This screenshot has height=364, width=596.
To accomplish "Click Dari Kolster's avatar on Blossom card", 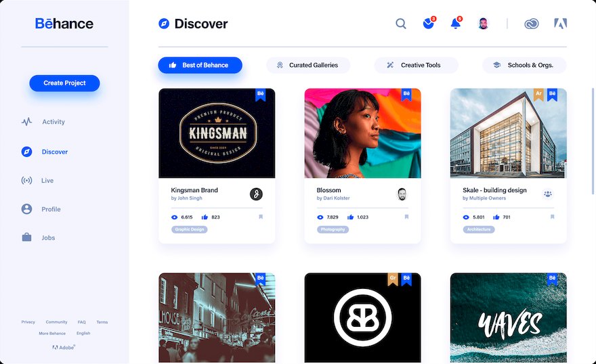I will tap(402, 194).
